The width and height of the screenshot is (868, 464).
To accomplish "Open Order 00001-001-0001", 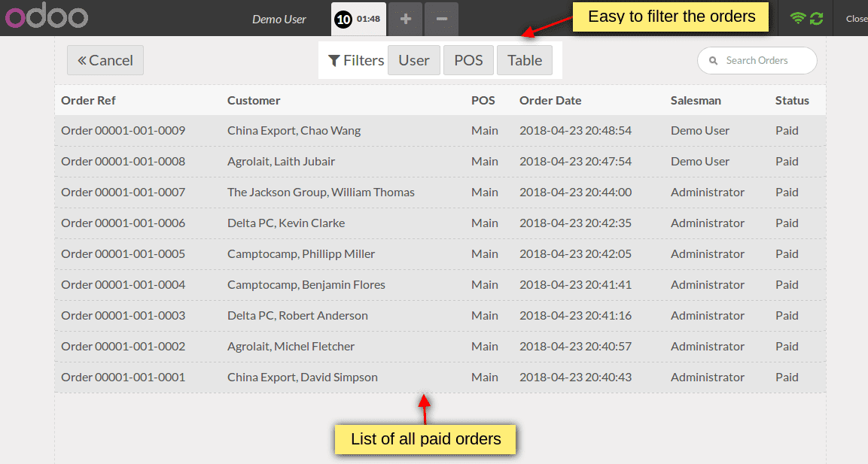I will [x=440, y=378].
